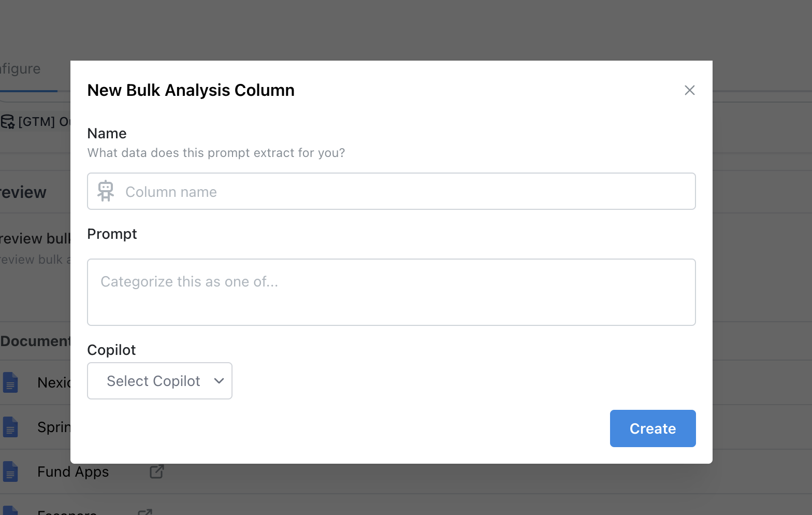Viewport: 812px width, 515px height.
Task: Click the document icon beside the Sprin entry
Action: click(x=11, y=427)
